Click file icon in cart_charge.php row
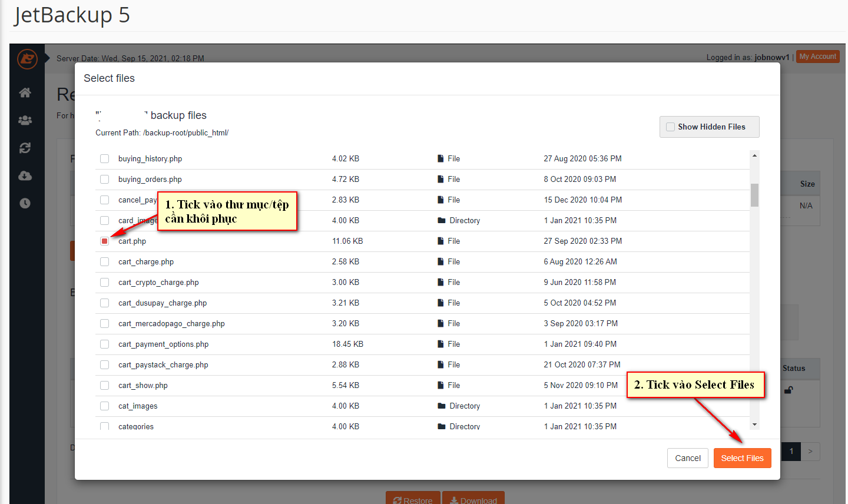 pos(440,261)
